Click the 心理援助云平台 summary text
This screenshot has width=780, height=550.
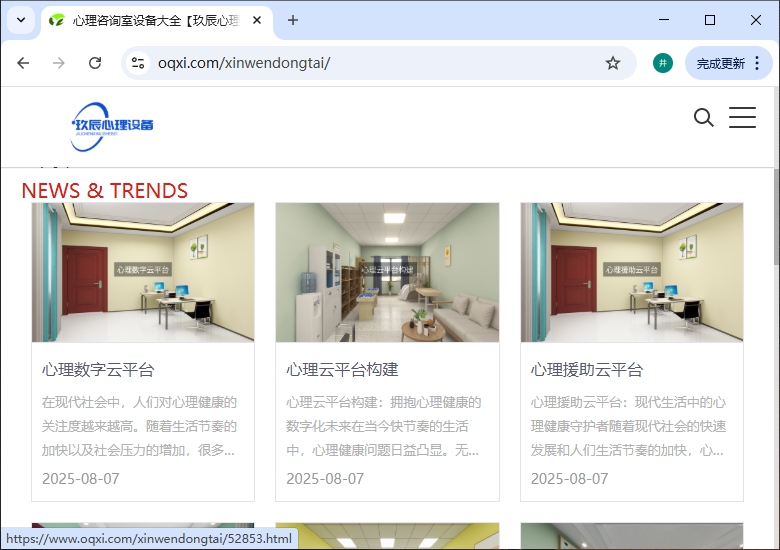pyautogui.click(x=628, y=426)
